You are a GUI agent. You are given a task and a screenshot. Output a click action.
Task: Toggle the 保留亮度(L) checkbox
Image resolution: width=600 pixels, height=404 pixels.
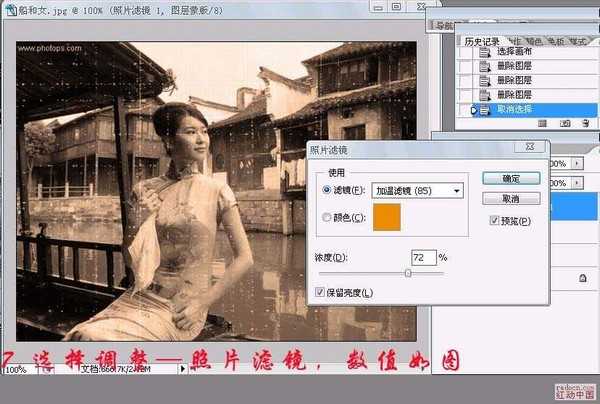click(320, 292)
